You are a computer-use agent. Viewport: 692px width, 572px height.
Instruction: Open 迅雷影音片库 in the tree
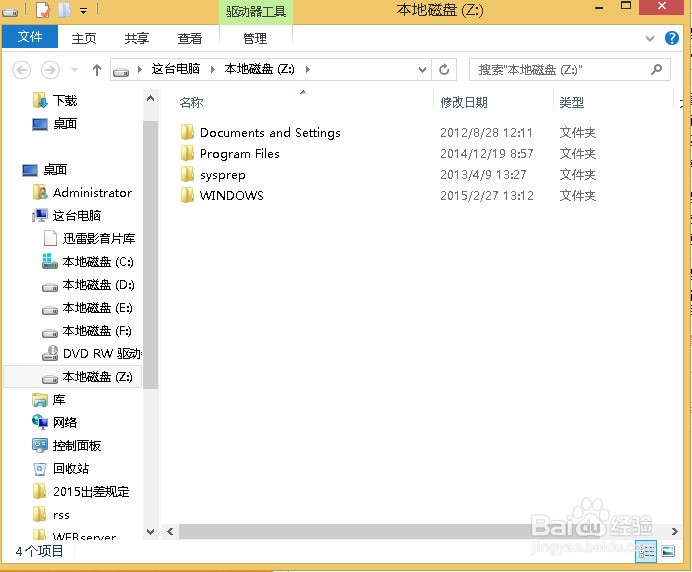[x=98, y=238]
